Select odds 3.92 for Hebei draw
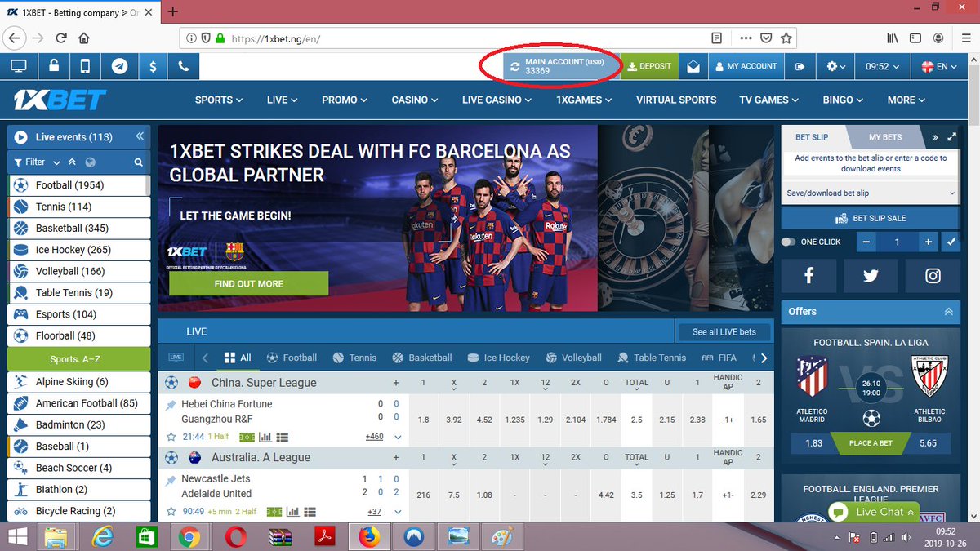Image resolution: width=980 pixels, height=551 pixels. pyautogui.click(x=454, y=420)
